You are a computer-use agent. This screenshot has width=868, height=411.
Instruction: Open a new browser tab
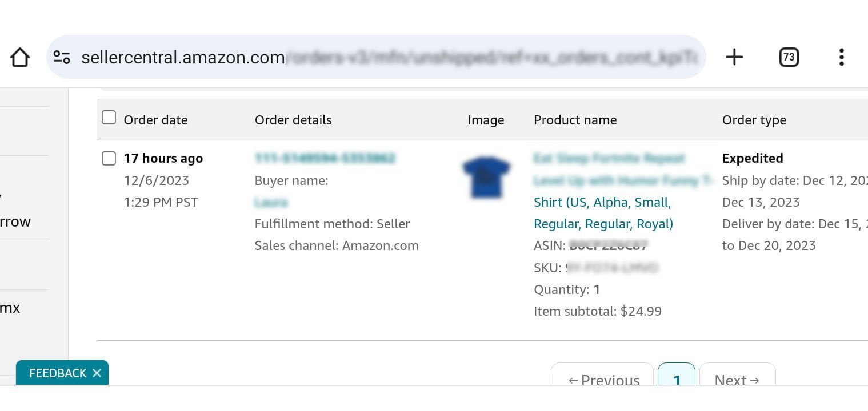point(734,57)
